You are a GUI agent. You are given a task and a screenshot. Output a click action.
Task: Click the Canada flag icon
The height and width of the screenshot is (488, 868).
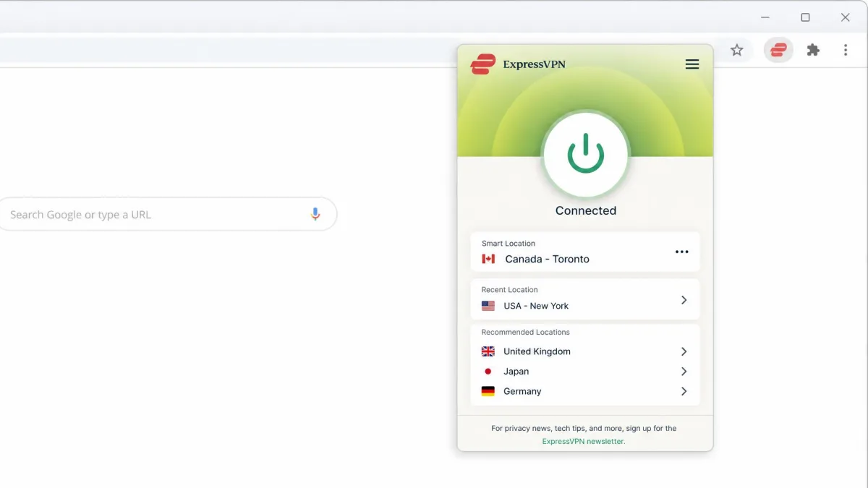click(488, 259)
